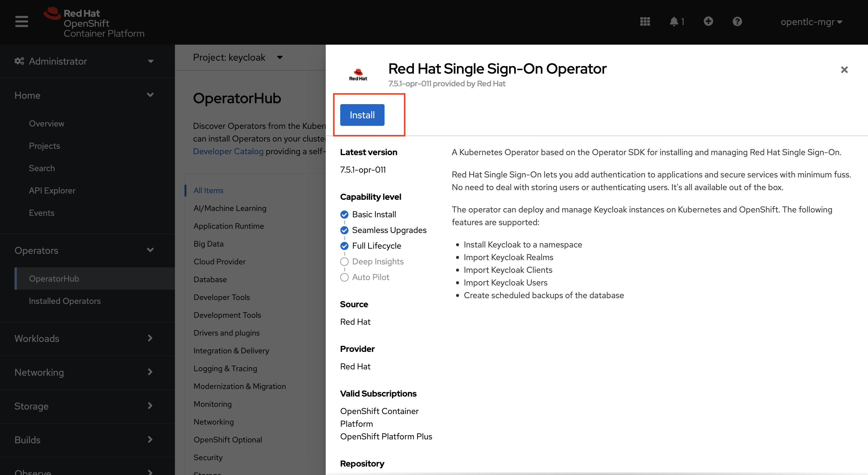Click the Administrator gear icon
Screen dimensions: 868x475
[19, 61]
